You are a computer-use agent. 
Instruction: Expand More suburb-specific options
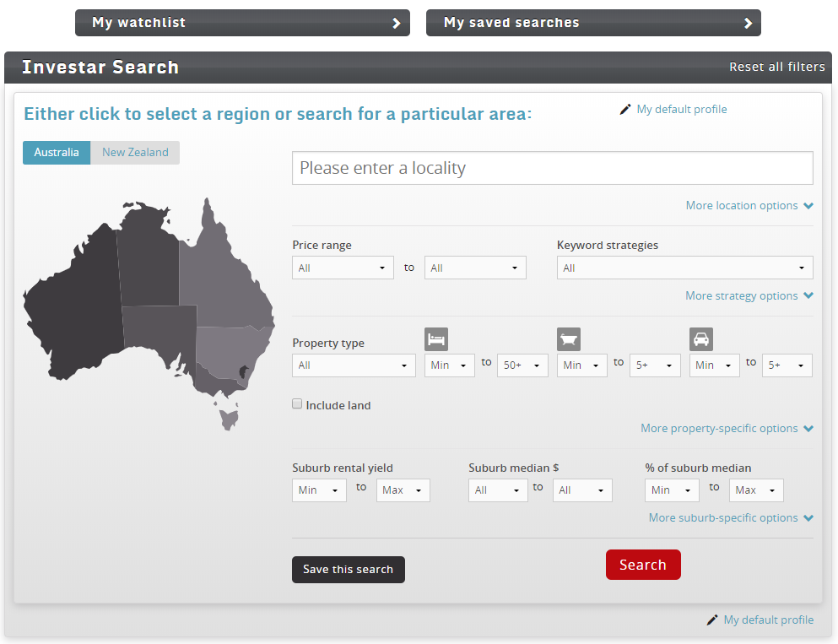[x=731, y=517]
